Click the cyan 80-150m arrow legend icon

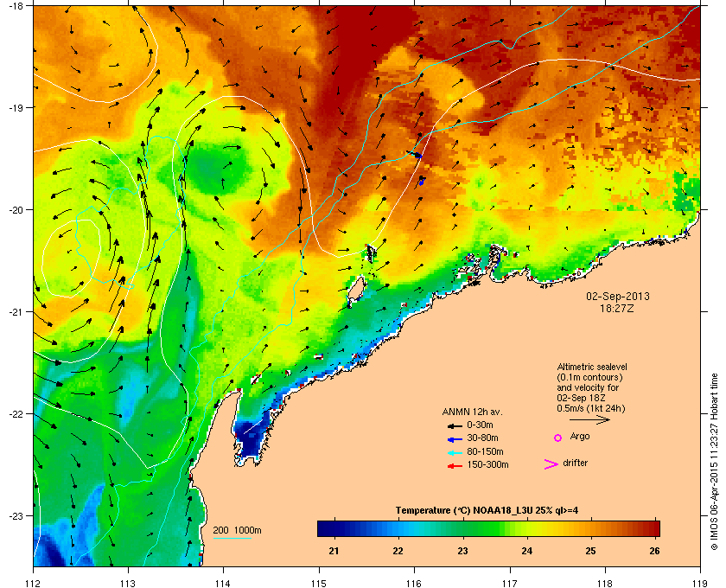click(x=455, y=452)
